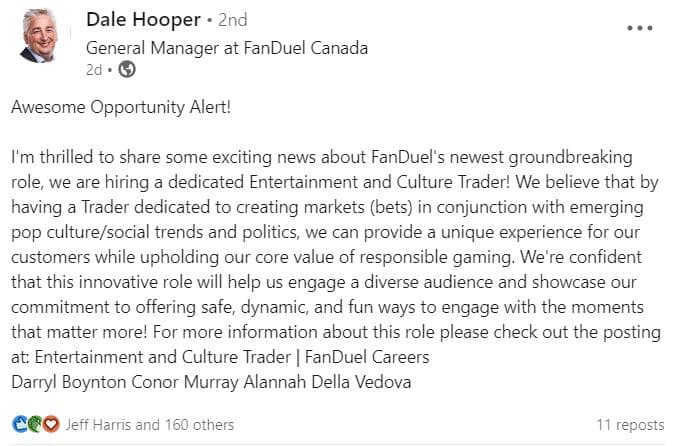Open Dale Hooper's profile photo
677x446 pixels.
tap(39, 36)
